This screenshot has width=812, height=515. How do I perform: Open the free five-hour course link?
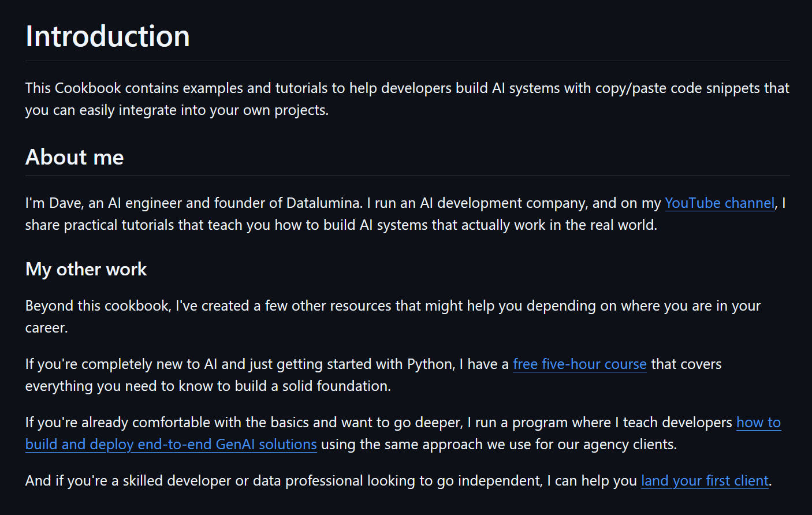click(580, 364)
